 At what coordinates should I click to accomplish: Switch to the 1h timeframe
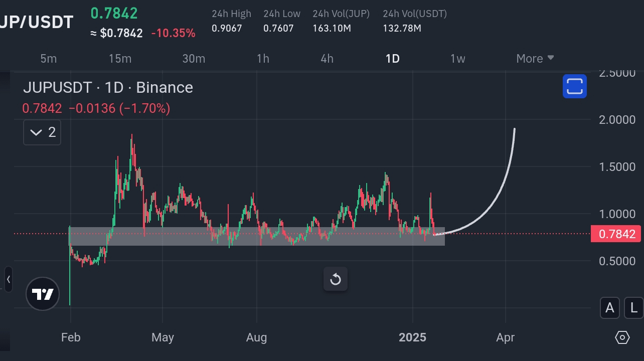263,58
